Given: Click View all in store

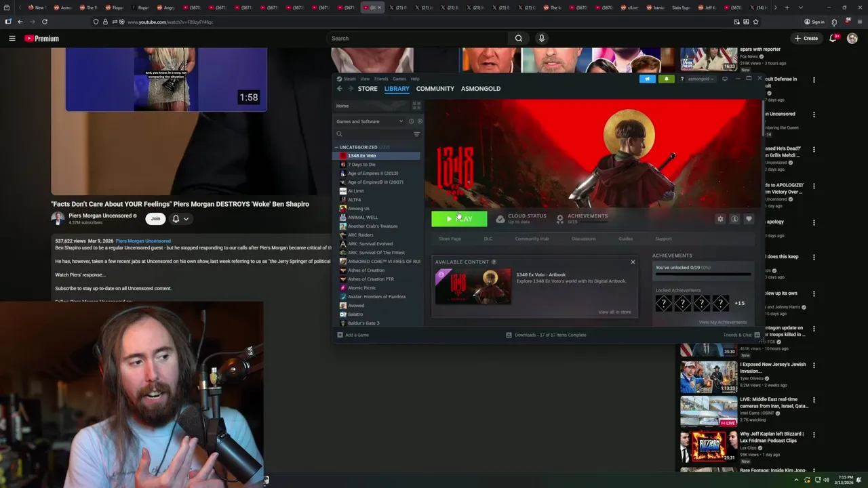Looking at the screenshot, I should pyautogui.click(x=614, y=312).
